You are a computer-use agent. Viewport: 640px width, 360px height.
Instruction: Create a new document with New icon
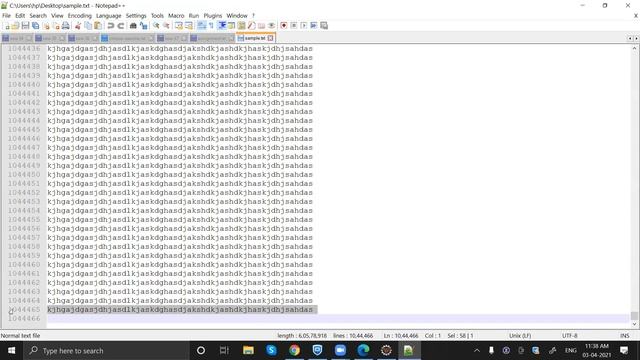click(x=7, y=26)
